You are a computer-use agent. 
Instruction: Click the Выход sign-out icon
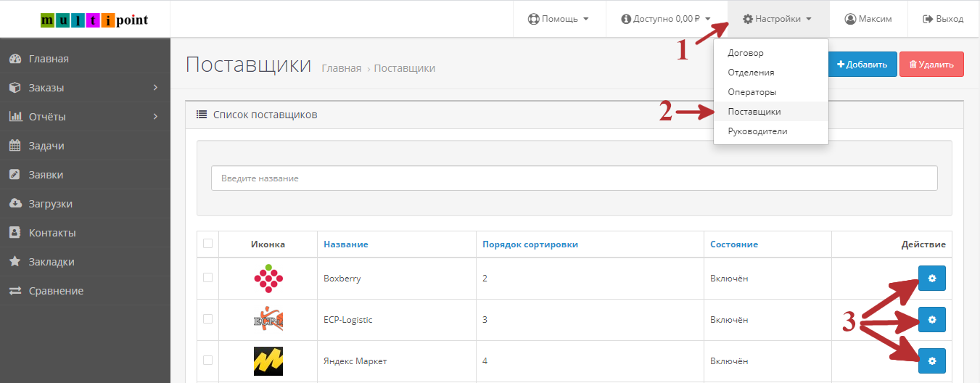(927, 19)
